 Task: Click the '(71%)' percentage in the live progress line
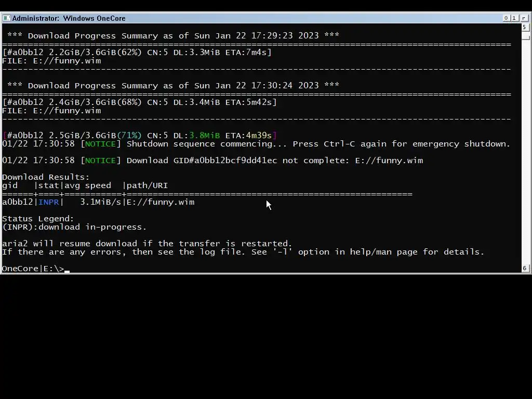point(129,136)
